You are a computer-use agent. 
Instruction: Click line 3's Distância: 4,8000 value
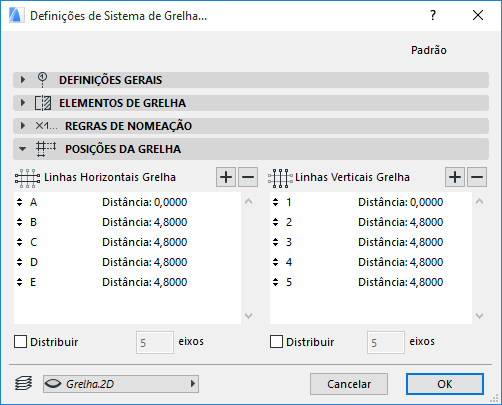pos(400,242)
